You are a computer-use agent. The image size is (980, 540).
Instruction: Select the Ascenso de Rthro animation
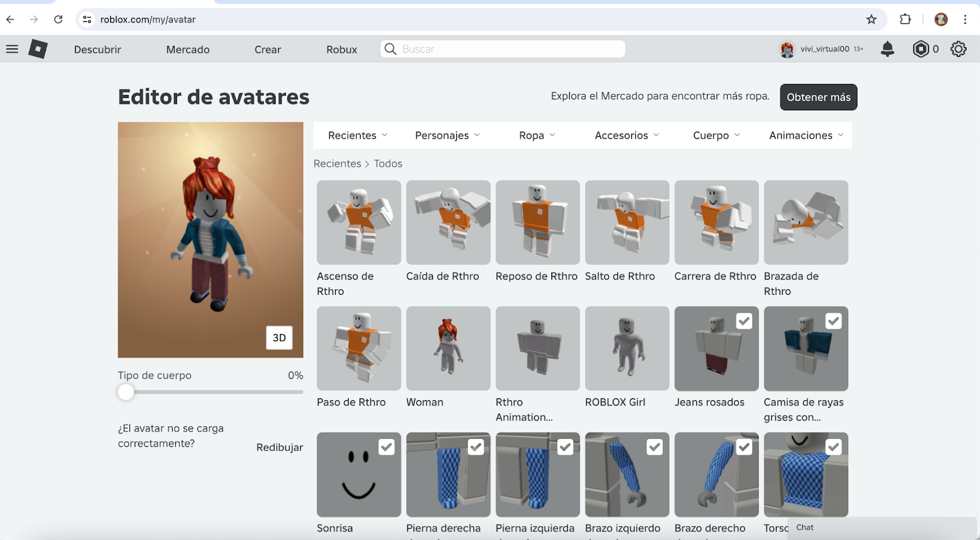coord(359,222)
